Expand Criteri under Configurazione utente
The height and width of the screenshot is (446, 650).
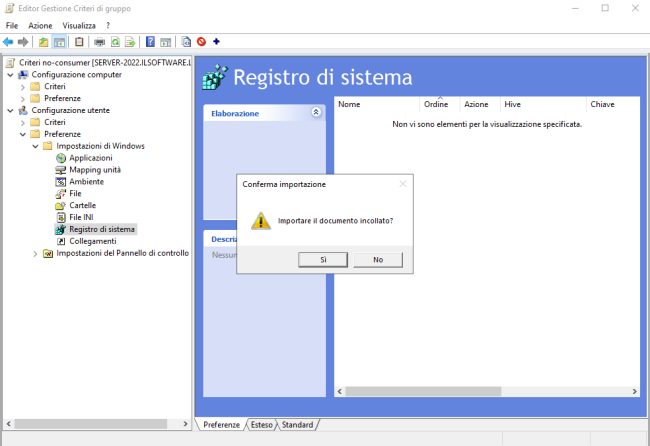click(23, 123)
